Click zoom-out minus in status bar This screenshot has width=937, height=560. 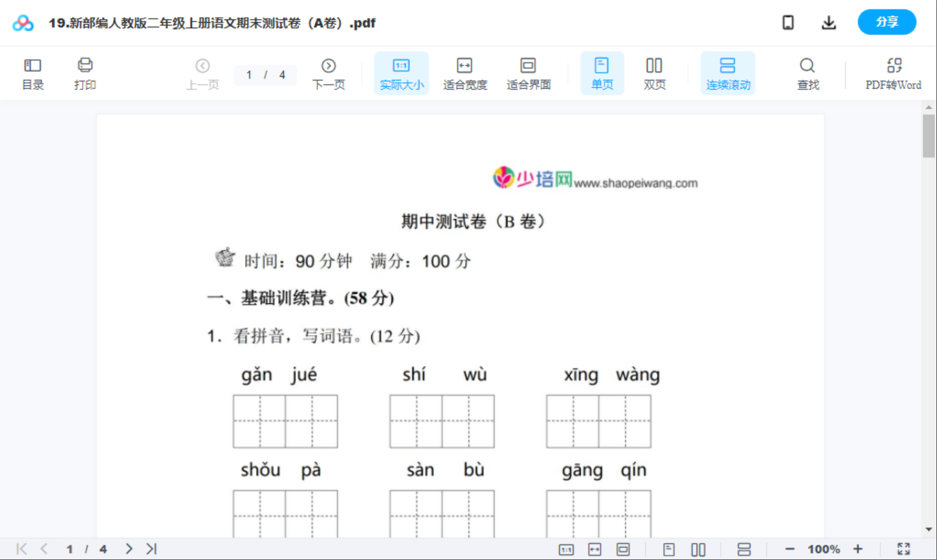coord(788,548)
